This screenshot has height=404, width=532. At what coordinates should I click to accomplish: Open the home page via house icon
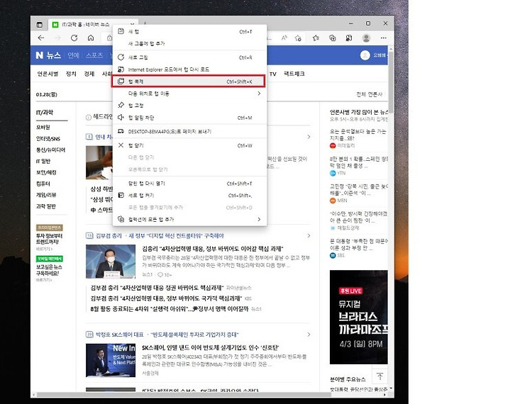click(x=91, y=38)
